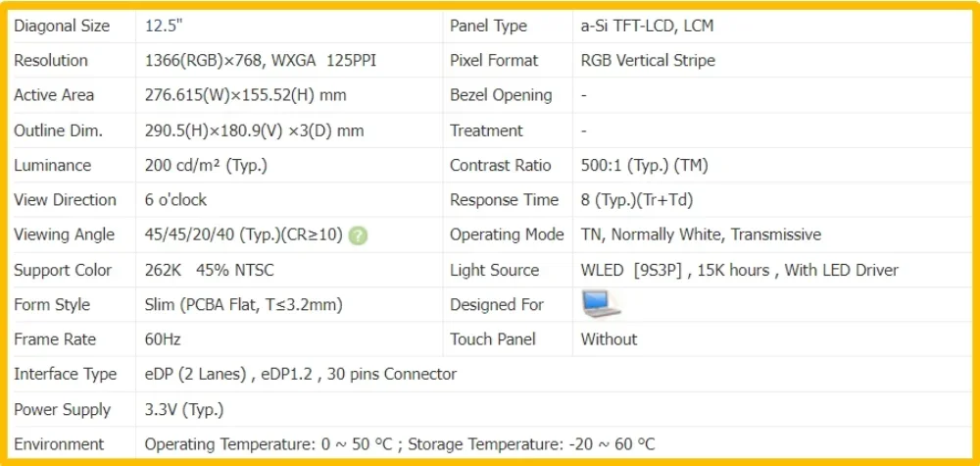Click the WLED light source value
The height and width of the screenshot is (466, 980).
click(x=739, y=270)
